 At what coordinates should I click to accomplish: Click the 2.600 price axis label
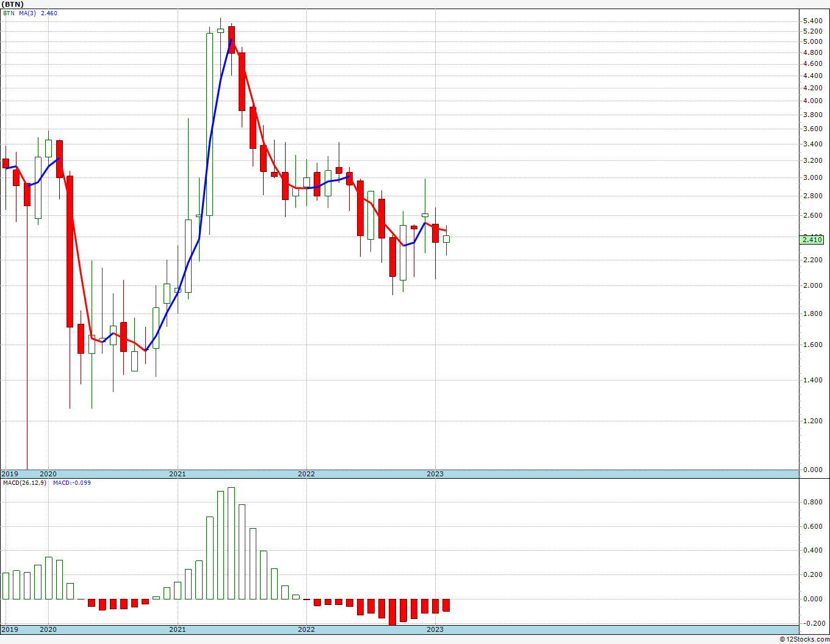812,215
